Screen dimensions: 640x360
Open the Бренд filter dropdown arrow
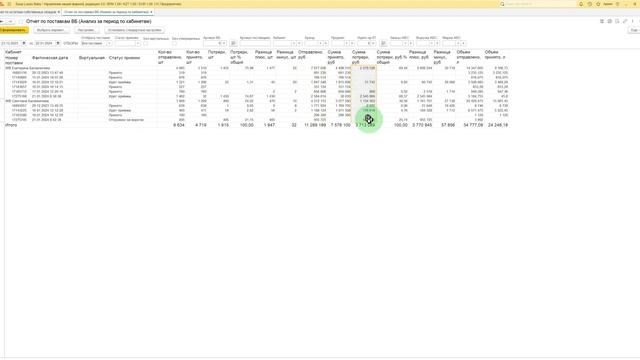click(320, 43)
